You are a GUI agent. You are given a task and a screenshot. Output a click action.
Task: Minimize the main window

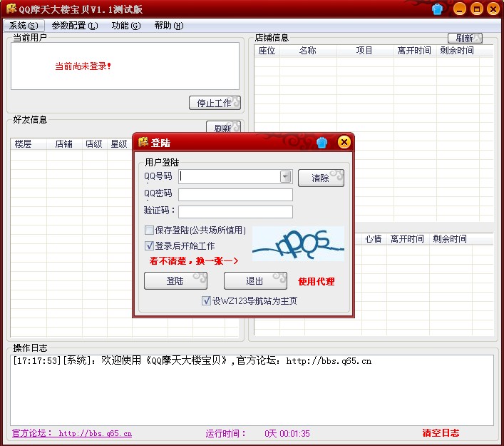pos(460,9)
